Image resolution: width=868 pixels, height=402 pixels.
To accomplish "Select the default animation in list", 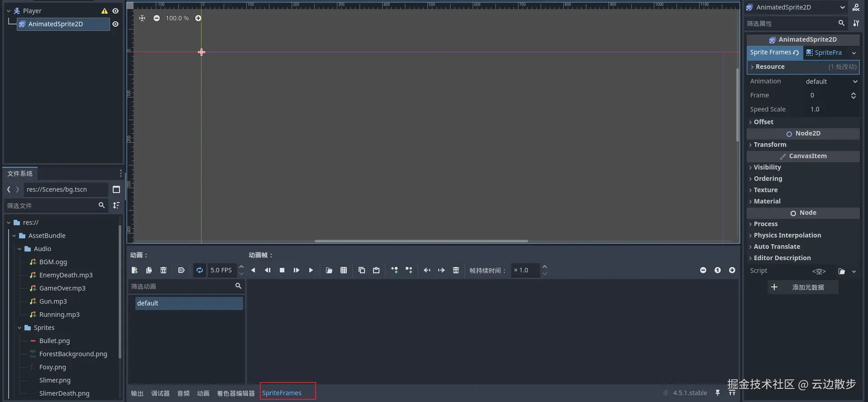I will tap(189, 303).
